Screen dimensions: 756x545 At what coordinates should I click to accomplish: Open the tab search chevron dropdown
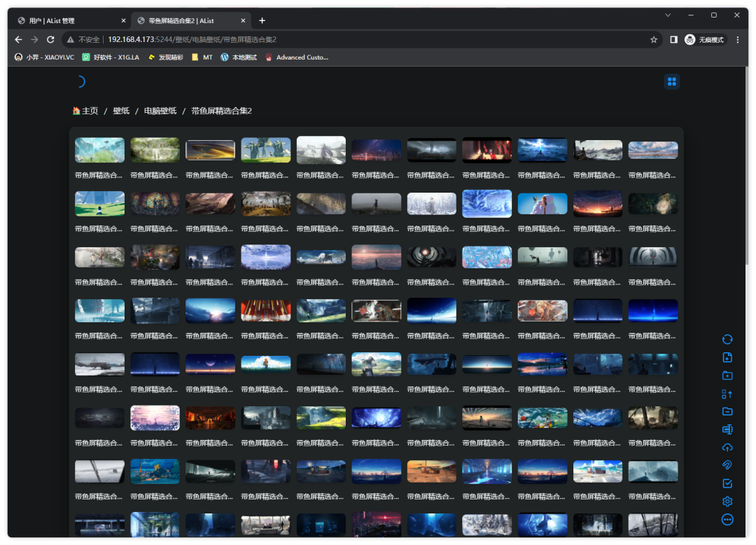coord(668,15)
